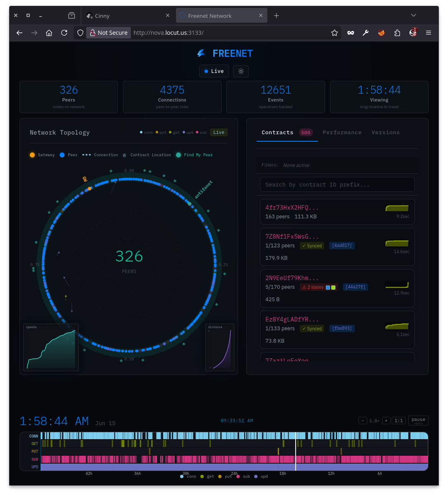Image resolution: width=448 pixels, height=498 pixels.
Task: Click the UPD event row in timeline
Action: (234, 467)
